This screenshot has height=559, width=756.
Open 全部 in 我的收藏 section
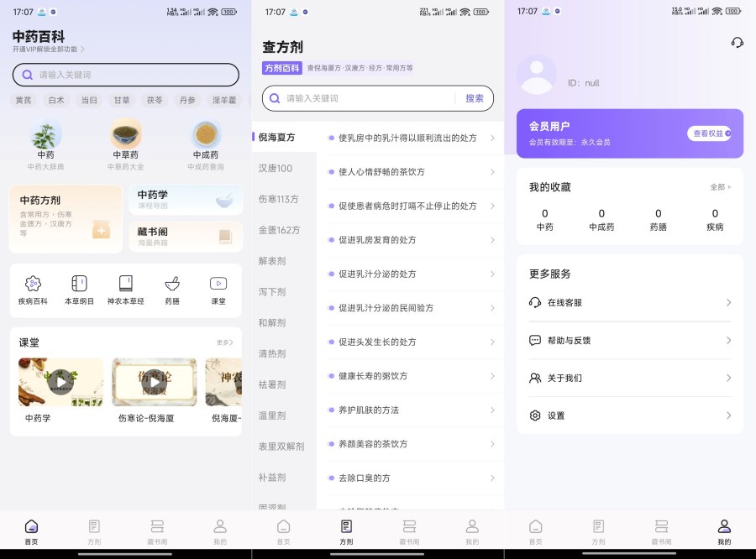click(x=722, y=186)
